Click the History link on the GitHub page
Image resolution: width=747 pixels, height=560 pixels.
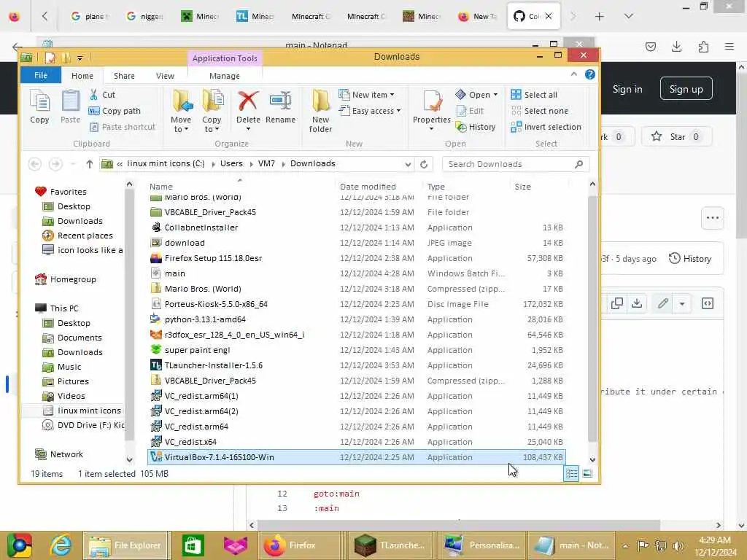[690, 259]
